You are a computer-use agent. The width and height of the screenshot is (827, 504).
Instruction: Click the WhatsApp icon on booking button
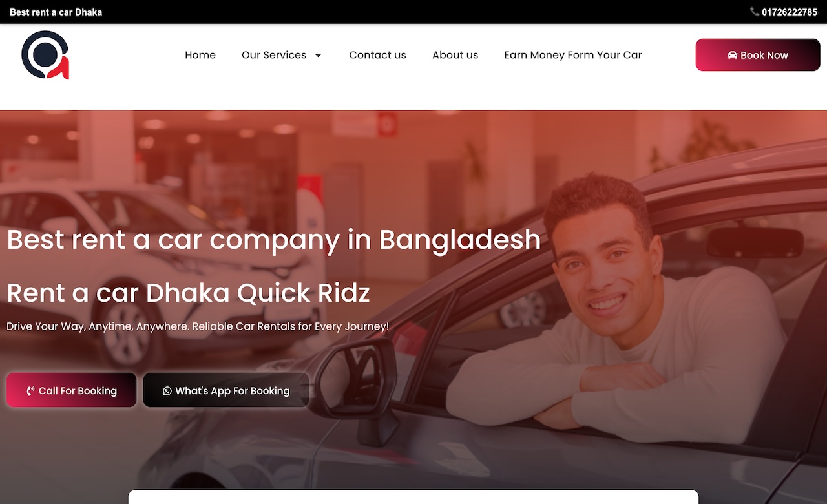(167, 391)
